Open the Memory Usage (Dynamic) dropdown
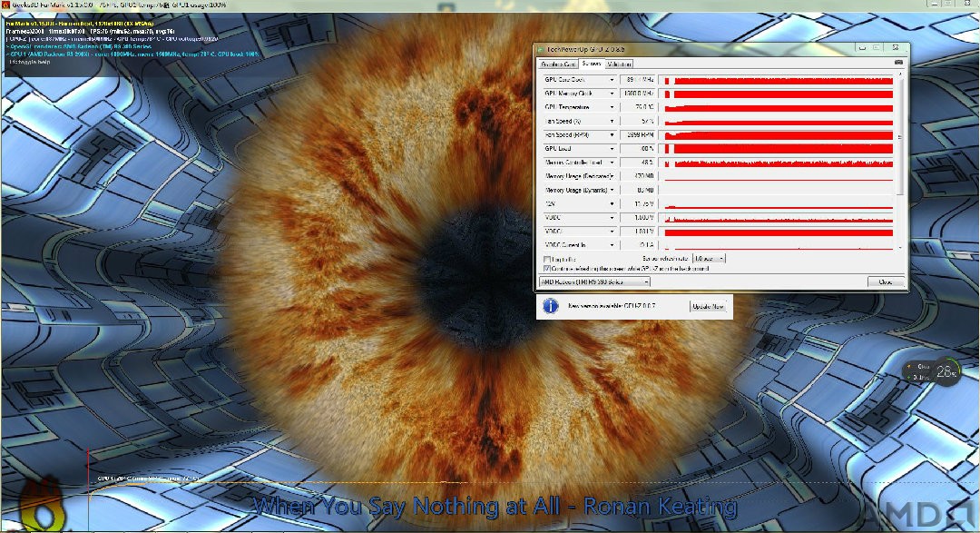The height and width of the screenshot is (533, 980). (612, 190)
